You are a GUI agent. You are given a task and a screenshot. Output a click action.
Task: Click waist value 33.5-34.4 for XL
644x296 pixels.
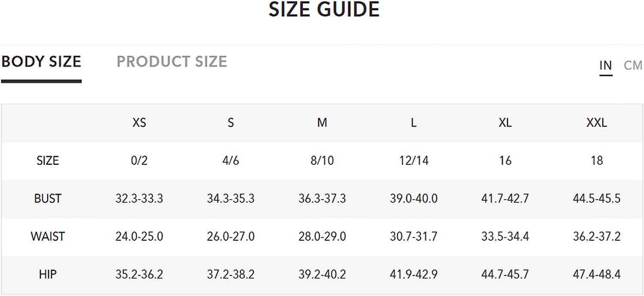coord(505,236)
